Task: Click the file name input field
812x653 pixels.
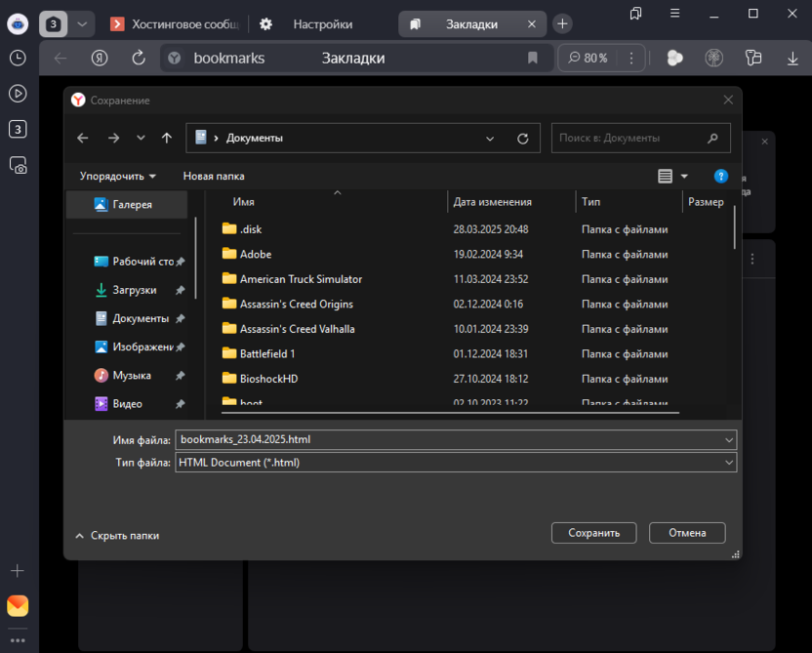Action: (449, 440)
